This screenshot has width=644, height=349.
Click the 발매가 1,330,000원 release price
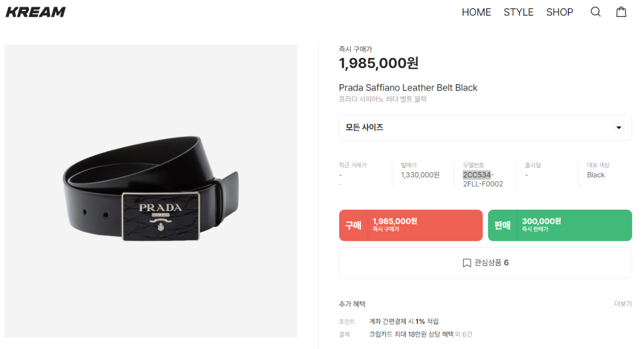pyautogui.click(x=420, y=175)
